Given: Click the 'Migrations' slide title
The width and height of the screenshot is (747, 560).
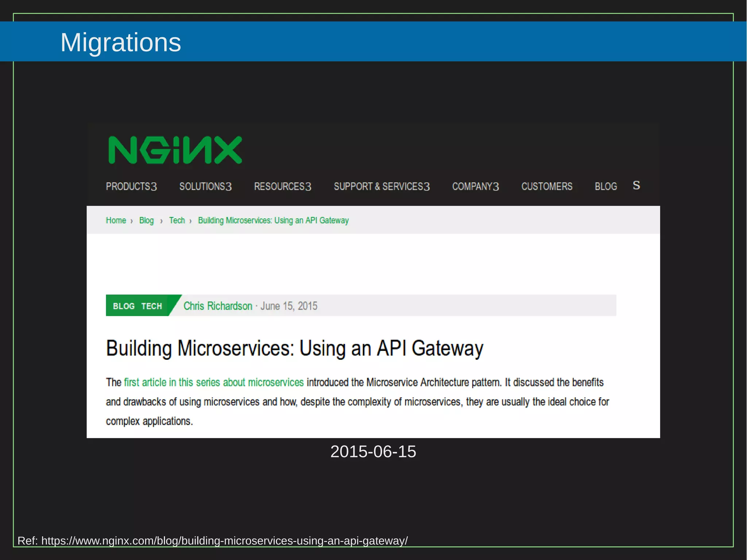Looking at the screenshot, I should tap(121, 42).
